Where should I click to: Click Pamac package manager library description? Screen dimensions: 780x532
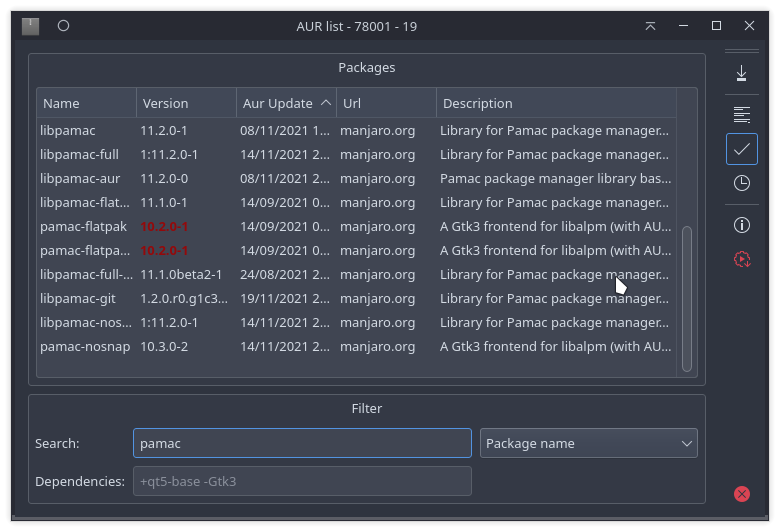[x=556, y=178]
